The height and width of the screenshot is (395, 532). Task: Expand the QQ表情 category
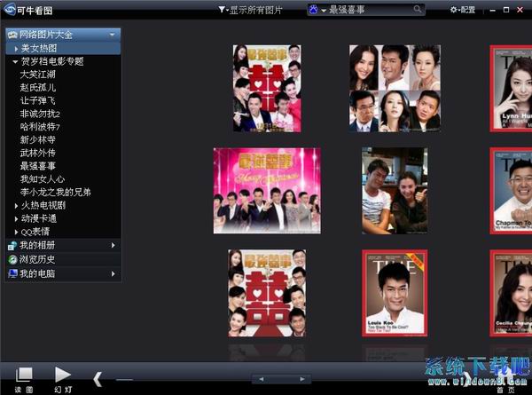16,233
